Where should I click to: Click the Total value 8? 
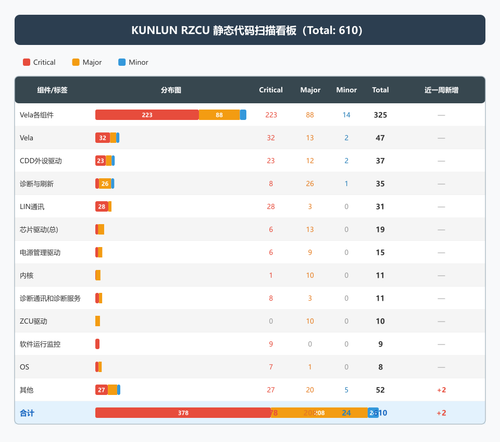click(380, 367)
